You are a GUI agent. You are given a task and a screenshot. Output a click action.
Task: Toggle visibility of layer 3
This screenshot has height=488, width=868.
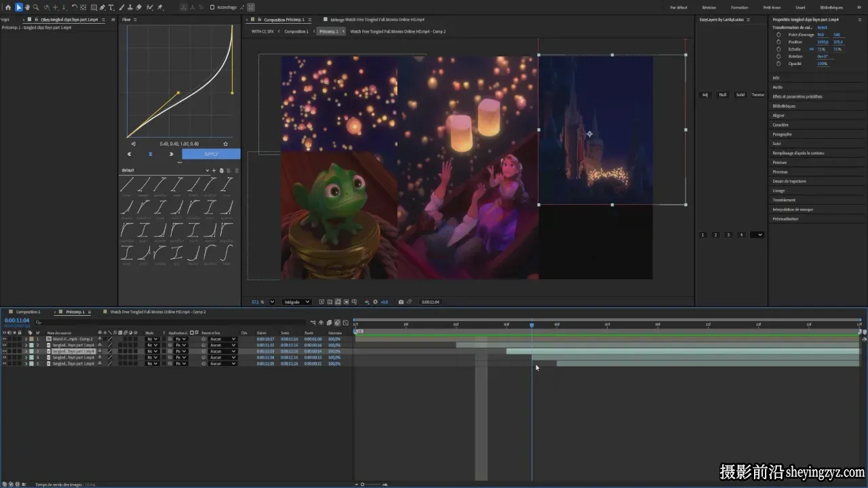4,351
